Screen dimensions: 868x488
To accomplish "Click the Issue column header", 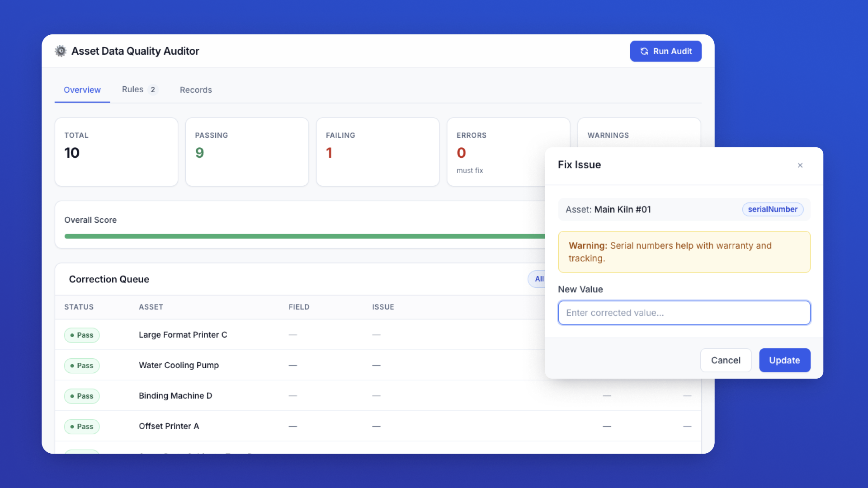I will [x=383, y=307].
